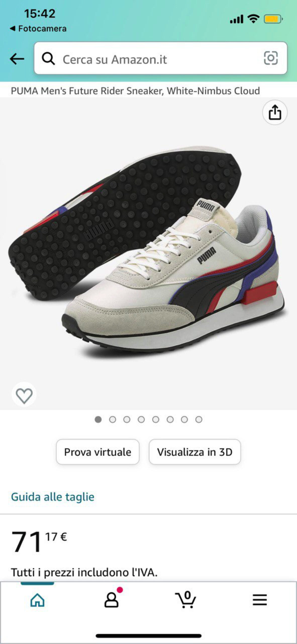Tap the magnifying glass search icon
The image size is (297, 644).
click(x=48, y=59)
